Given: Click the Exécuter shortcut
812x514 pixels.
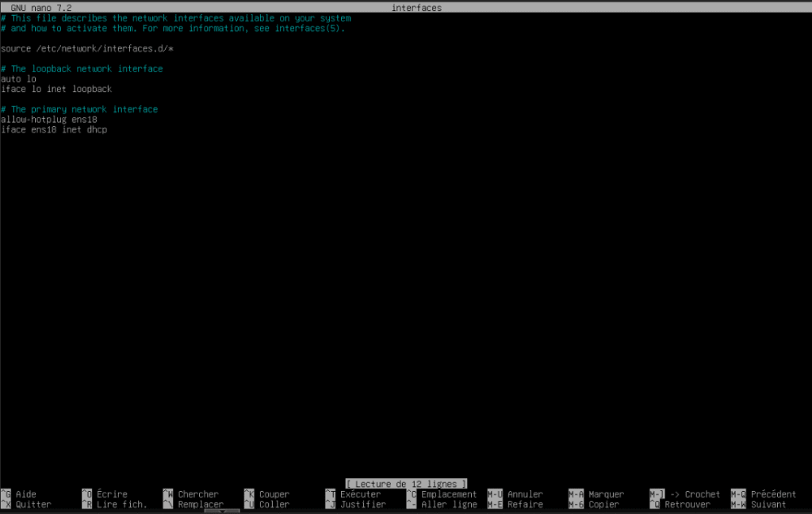Looking at the screenshot, I should 360,494.
